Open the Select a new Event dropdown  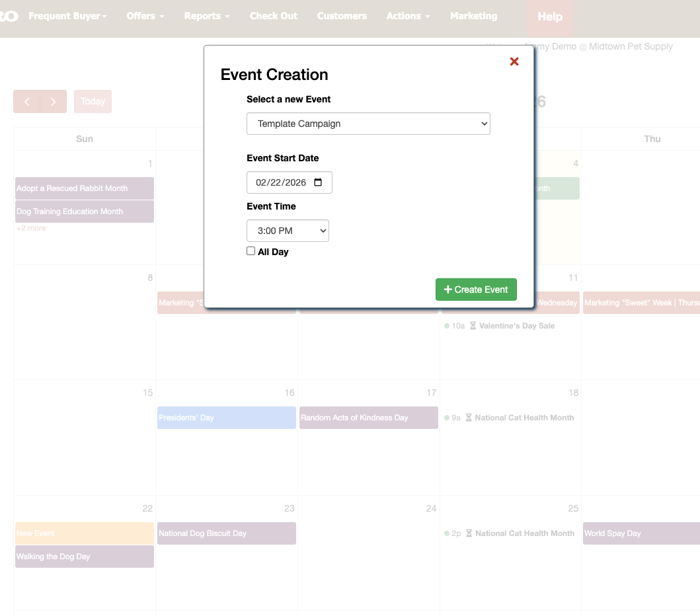[x=368, y=124]
